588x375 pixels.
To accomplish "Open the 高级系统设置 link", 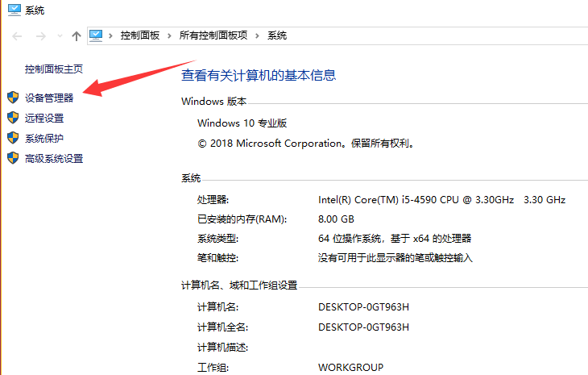I will point(54,159).
